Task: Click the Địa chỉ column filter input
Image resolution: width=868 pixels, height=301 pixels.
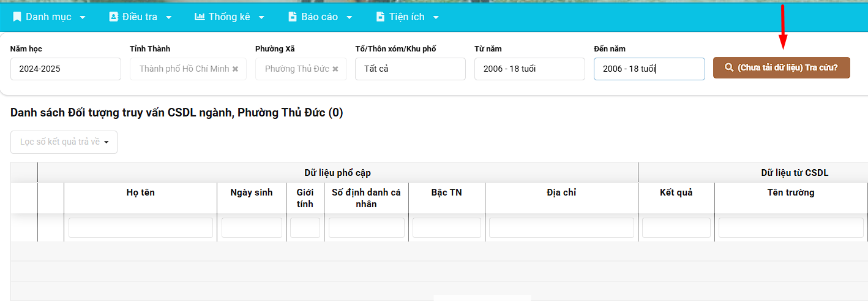Action: 561,228
